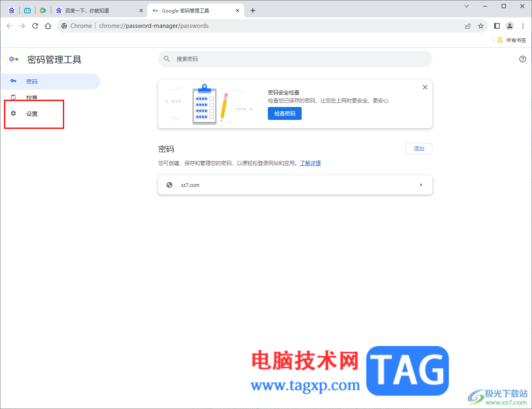The image size is (532, 409).
Task: Click the 搜索密码 search field
Action: 295,59
